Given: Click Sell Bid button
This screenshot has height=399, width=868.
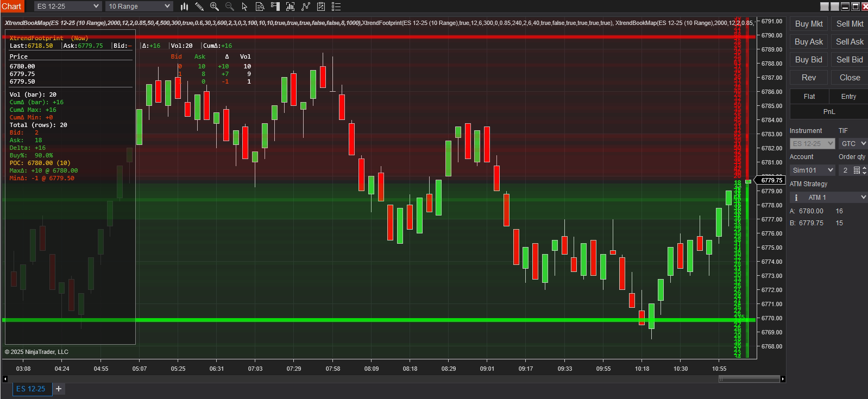Looking at the screenshot, I should [850, 60].
